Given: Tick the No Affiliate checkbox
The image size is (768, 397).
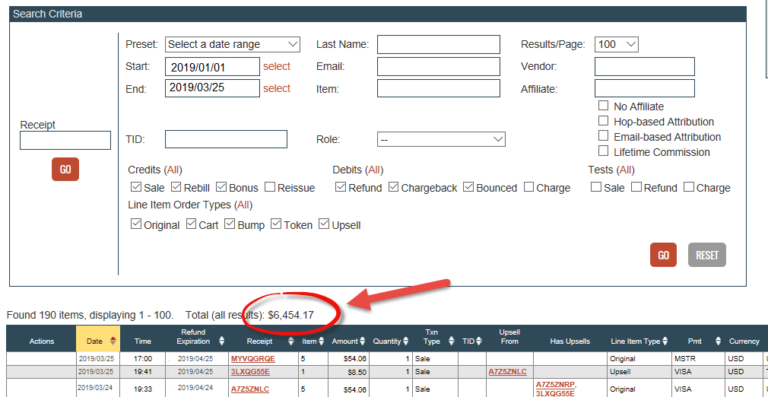Looking at the screenshot, I should (603, 105).
